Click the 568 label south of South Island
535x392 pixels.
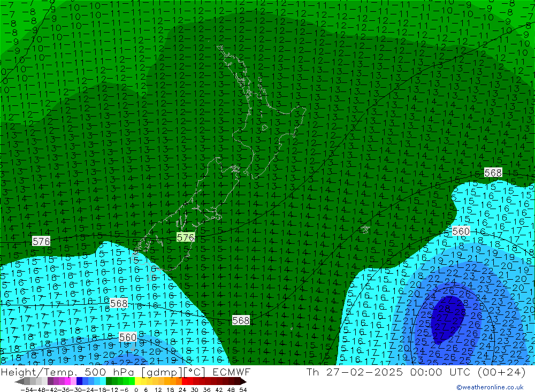[241, 320]
